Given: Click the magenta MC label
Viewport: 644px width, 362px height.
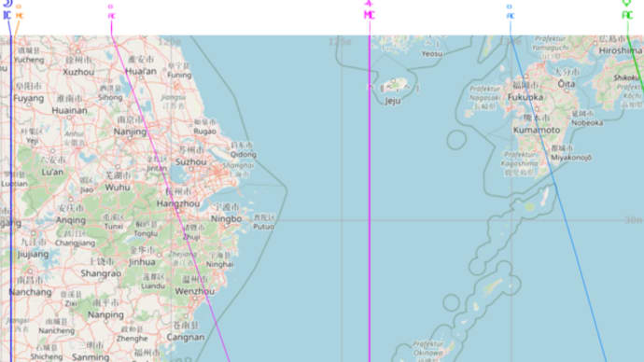Looking at the screenshot, I should click(370, 15).
